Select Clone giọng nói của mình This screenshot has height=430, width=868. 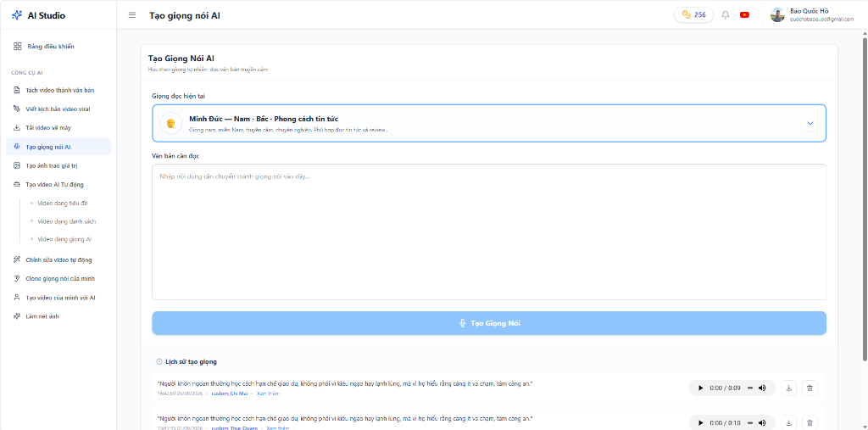pos(58,279)
